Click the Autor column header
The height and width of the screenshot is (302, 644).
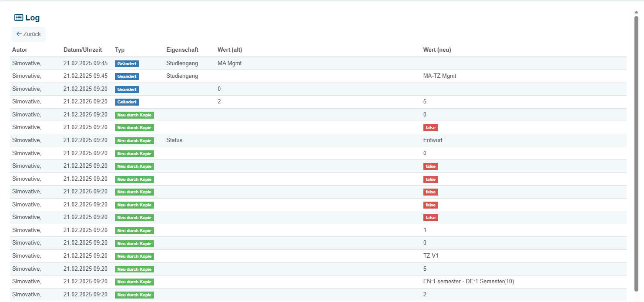click(x=20, y=50)
